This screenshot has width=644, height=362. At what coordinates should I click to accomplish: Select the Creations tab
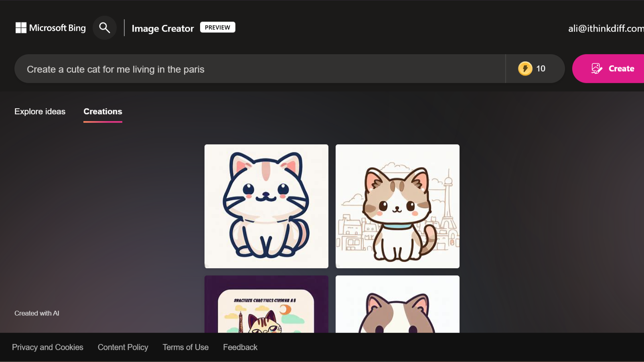103,112
